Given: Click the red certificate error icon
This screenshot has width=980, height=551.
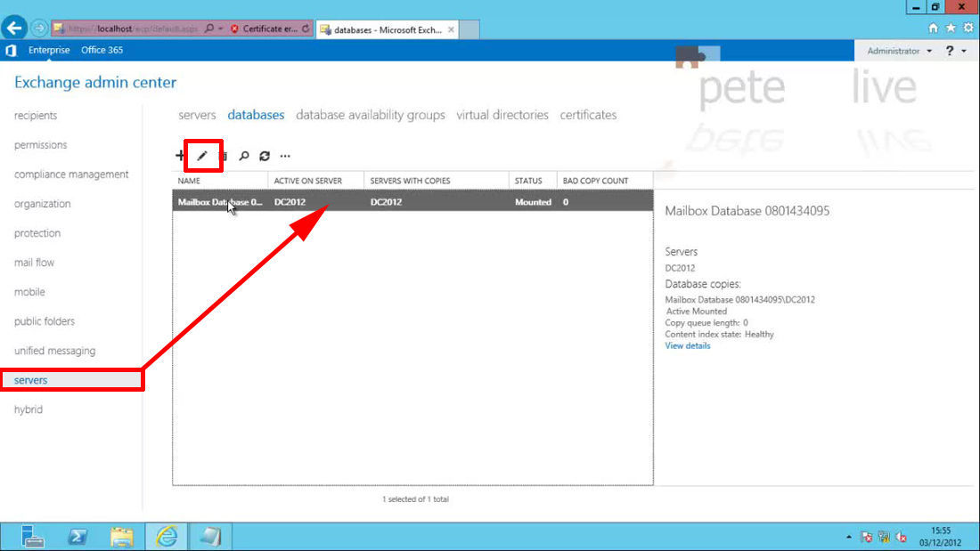Looking at the screenshot, I should pyautogui.click(x=234, y=28).
